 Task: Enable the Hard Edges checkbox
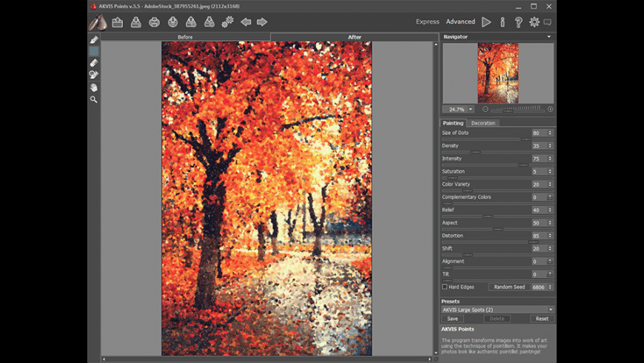tap(445, 287)
